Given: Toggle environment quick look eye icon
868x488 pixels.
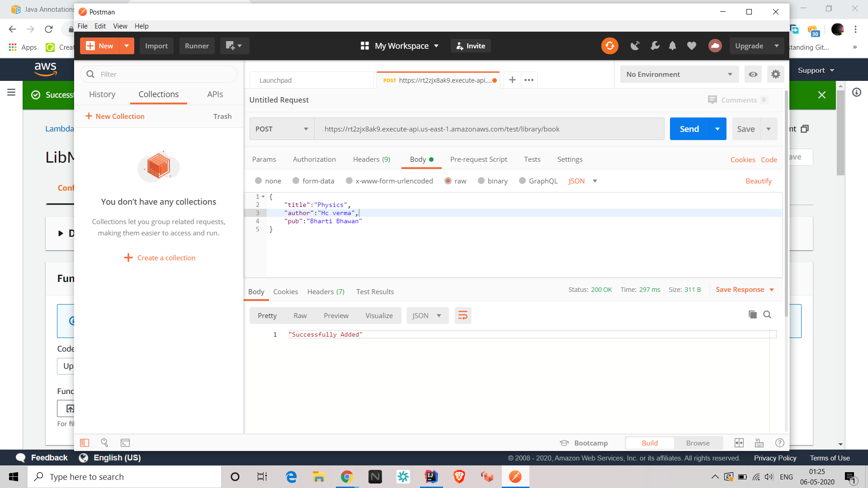Looking at the screenshot, I should (x=753, y=74).
